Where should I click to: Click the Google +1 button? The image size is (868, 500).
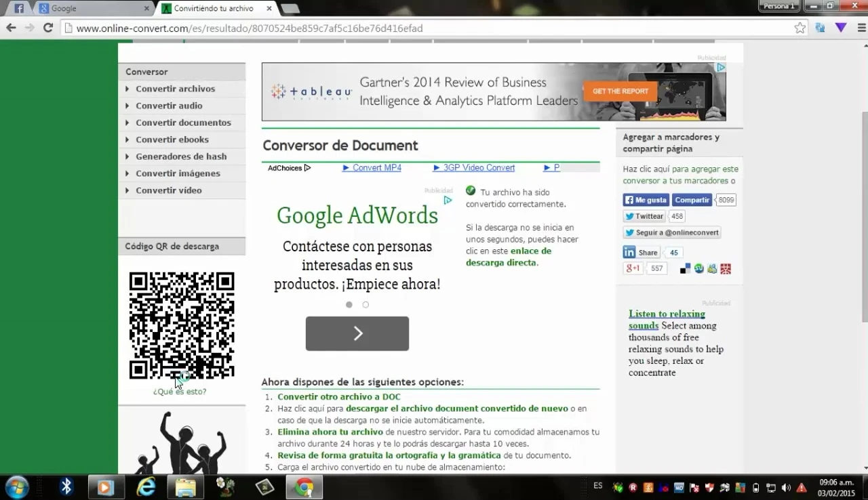click(x=633, y=268)
